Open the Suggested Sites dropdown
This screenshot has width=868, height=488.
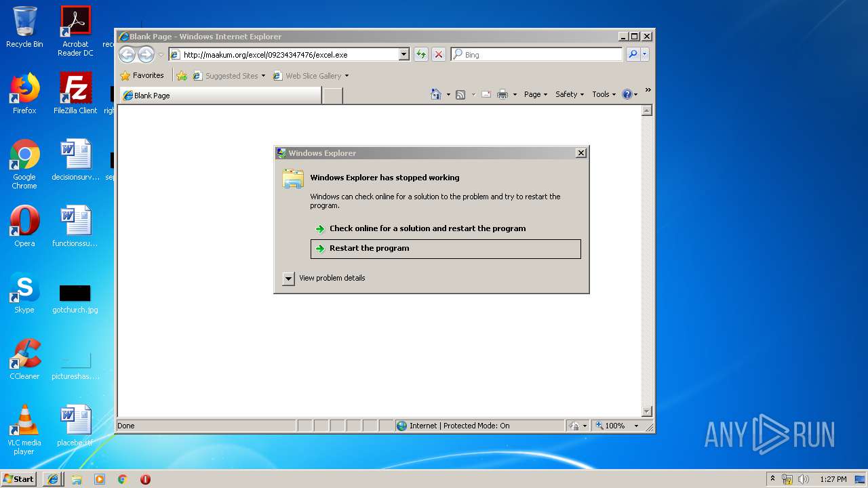(263, 76)
